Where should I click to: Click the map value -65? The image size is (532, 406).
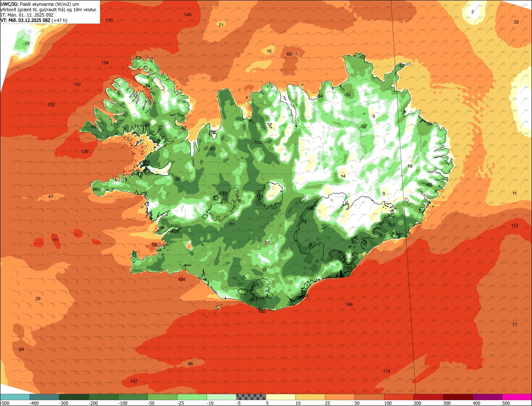coord(429,185)
